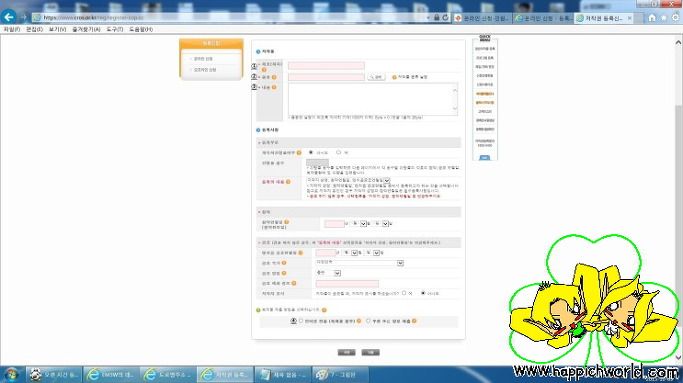Select the unselected 예 radio in the first radio row
683x383 pixels.
pyautogui.click(x=338, y=153)
